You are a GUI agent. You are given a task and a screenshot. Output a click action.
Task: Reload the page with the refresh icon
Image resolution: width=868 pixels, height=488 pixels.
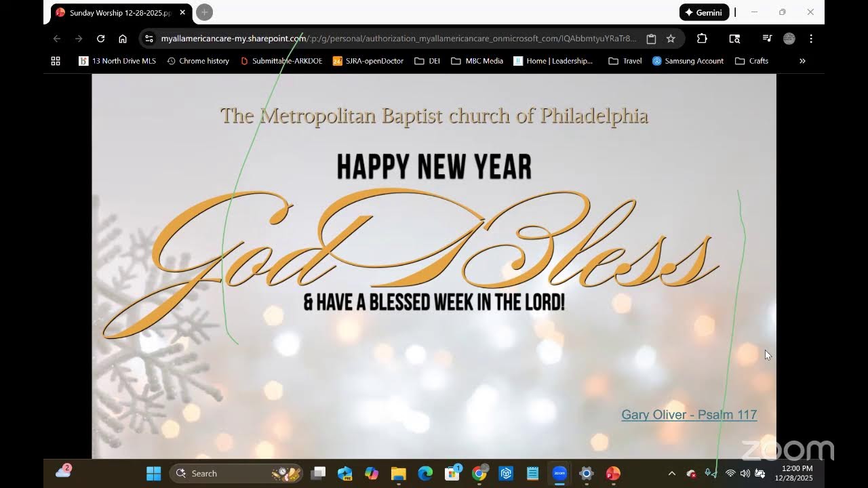click(100, 39)
